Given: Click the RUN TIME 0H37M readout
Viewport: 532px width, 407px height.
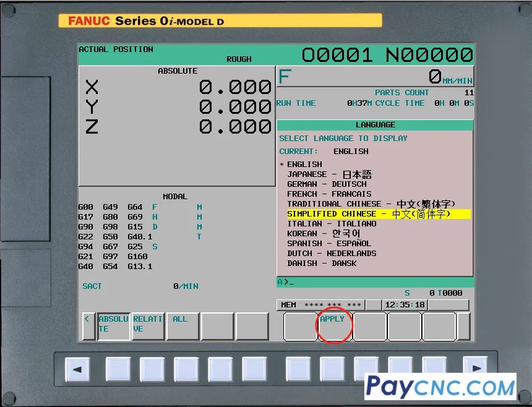Looking at the screenshot, I should tap(324, 103).
